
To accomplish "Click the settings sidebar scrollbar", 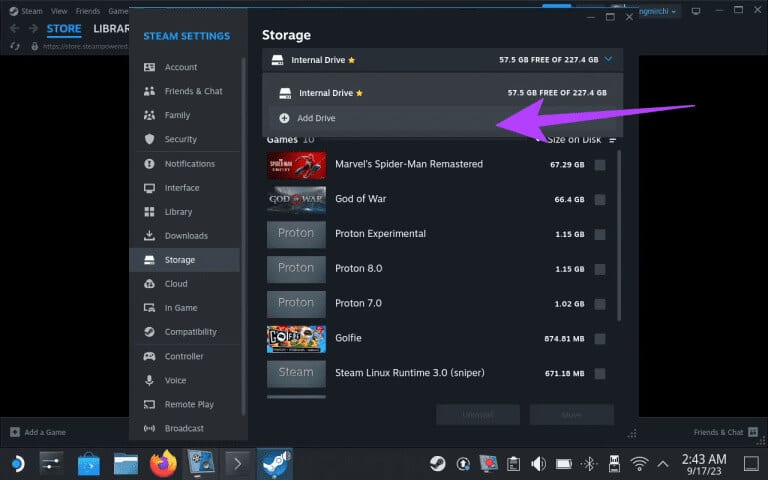I will [x=243, y=237].
